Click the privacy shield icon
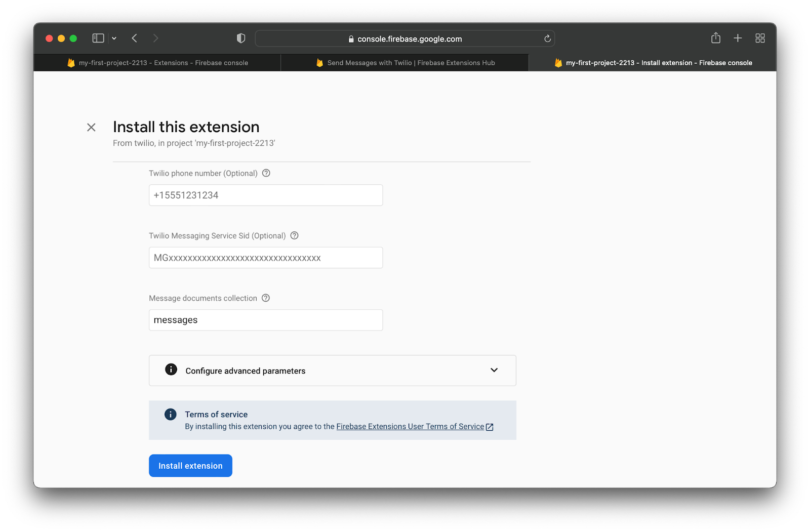This screenshot has height=532, width=810. pos(241,38)
